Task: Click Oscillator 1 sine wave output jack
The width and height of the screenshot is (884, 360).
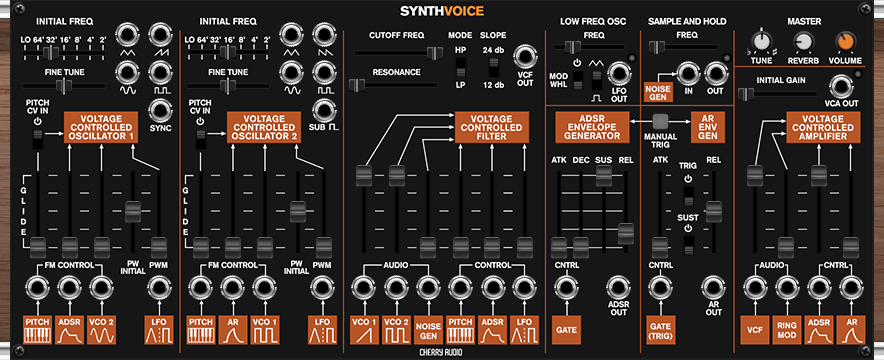Action: 127,72
